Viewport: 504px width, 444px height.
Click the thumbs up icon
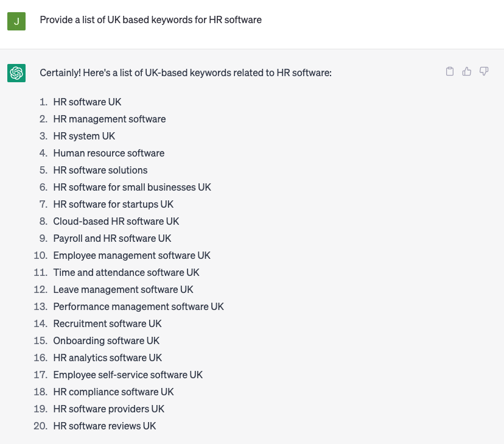467,72
